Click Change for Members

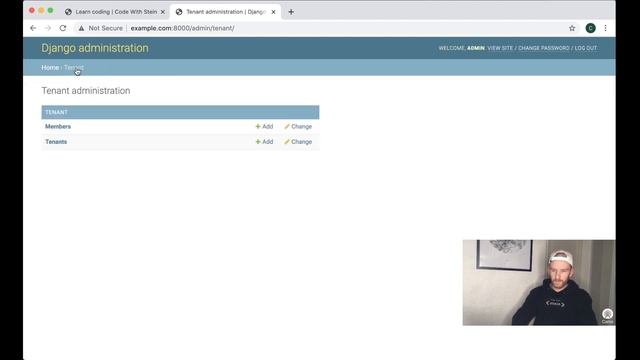point(298,127)
